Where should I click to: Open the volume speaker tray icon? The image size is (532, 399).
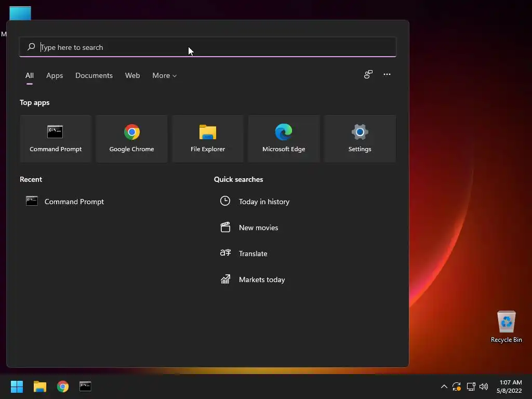click(x=484, y=387)
